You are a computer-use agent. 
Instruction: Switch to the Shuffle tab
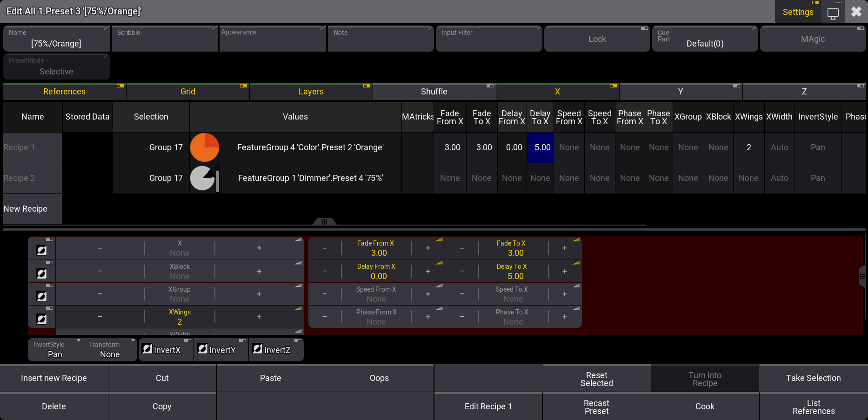tap(434, 92)
